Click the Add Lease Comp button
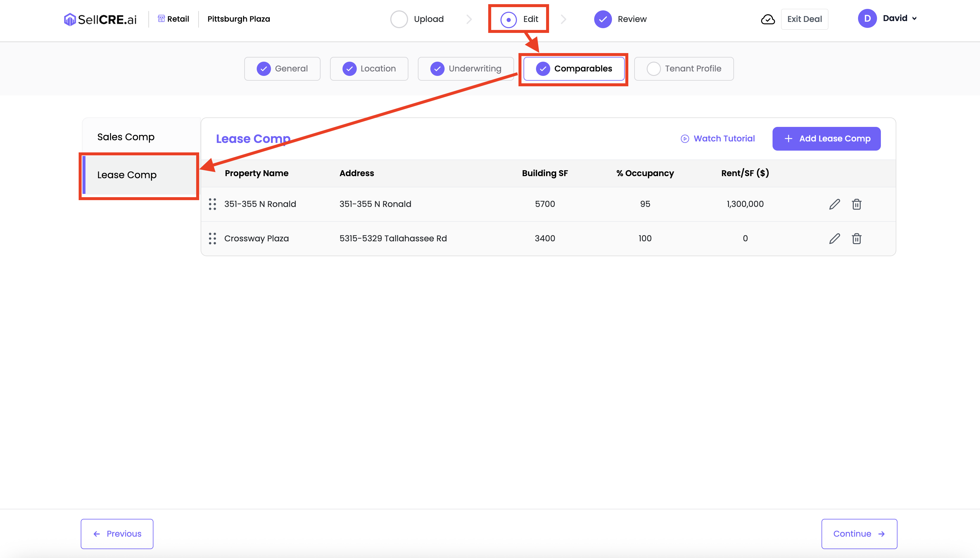The image size is (980, 558). pos(826,139)
